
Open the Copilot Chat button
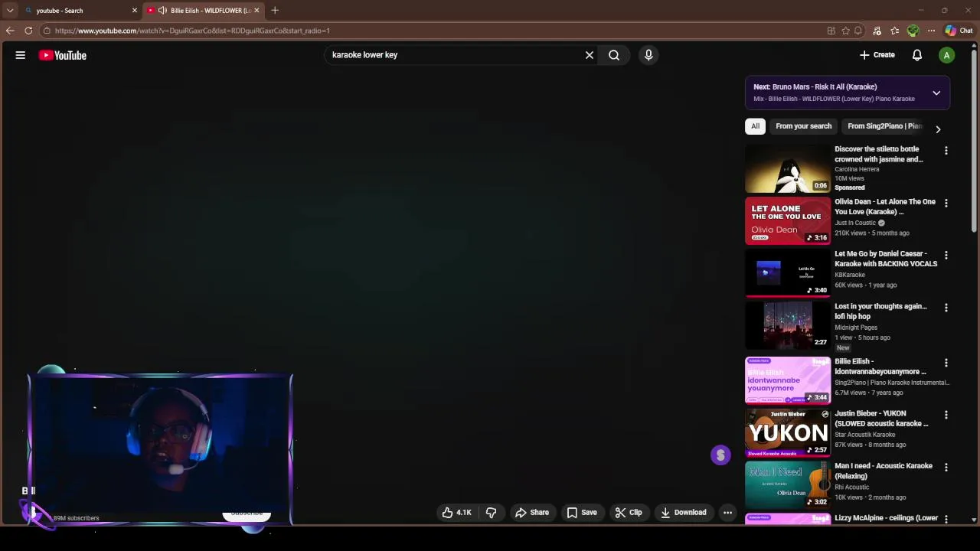959,31
